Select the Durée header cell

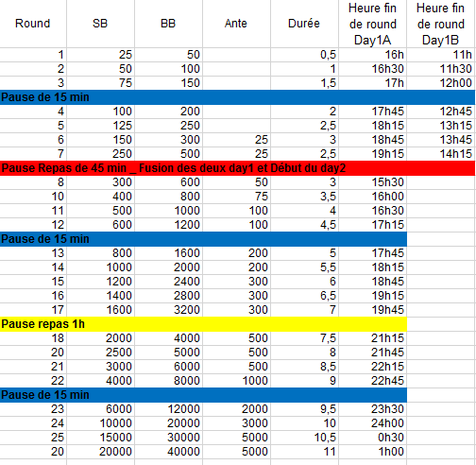tap(304, 24)
